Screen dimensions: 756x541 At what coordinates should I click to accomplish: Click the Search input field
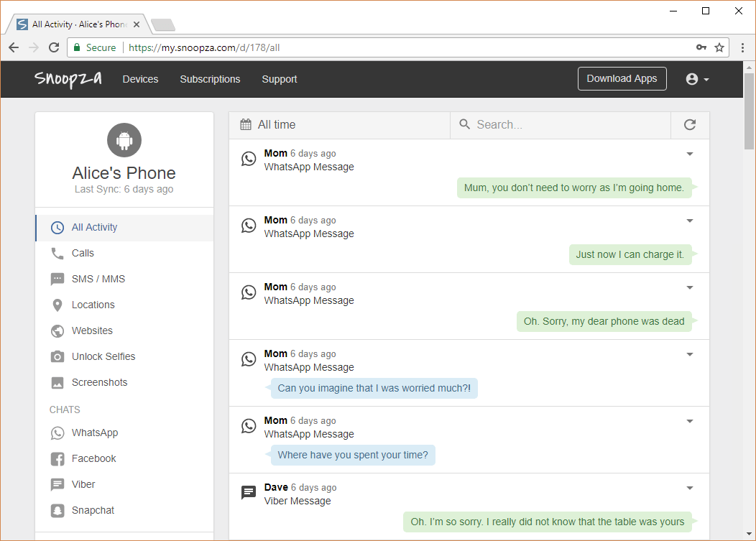(561, 125)
